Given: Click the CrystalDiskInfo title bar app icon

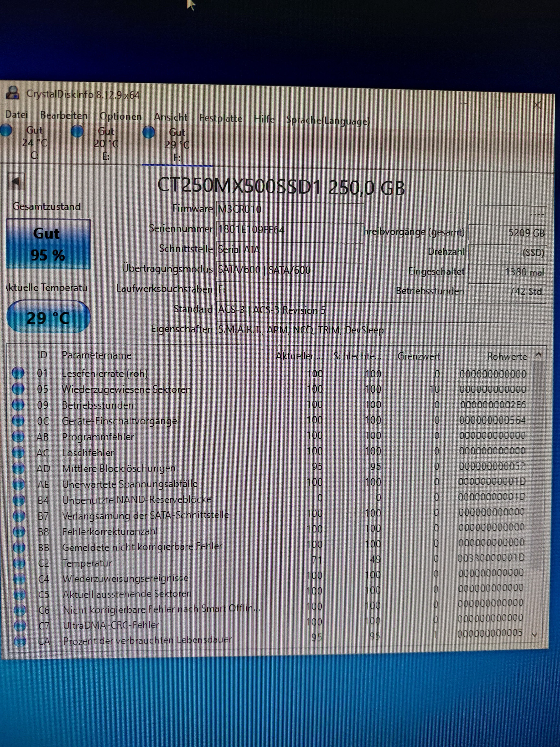Looking at the screenshot, I should pos(13,93).
